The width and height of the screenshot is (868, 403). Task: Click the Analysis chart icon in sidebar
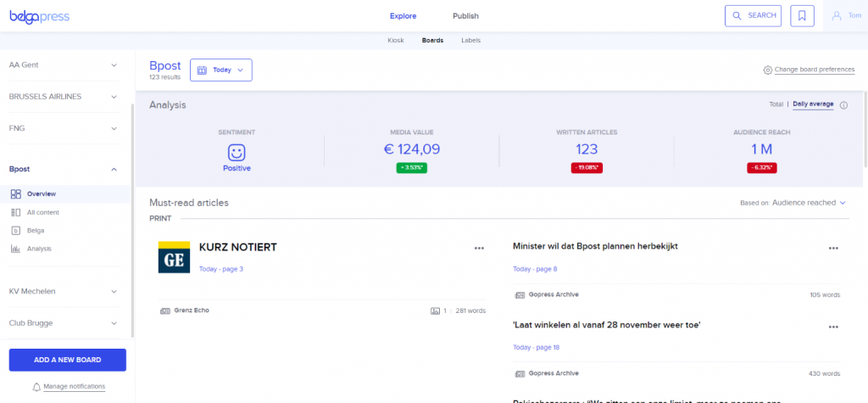point(15,249)
